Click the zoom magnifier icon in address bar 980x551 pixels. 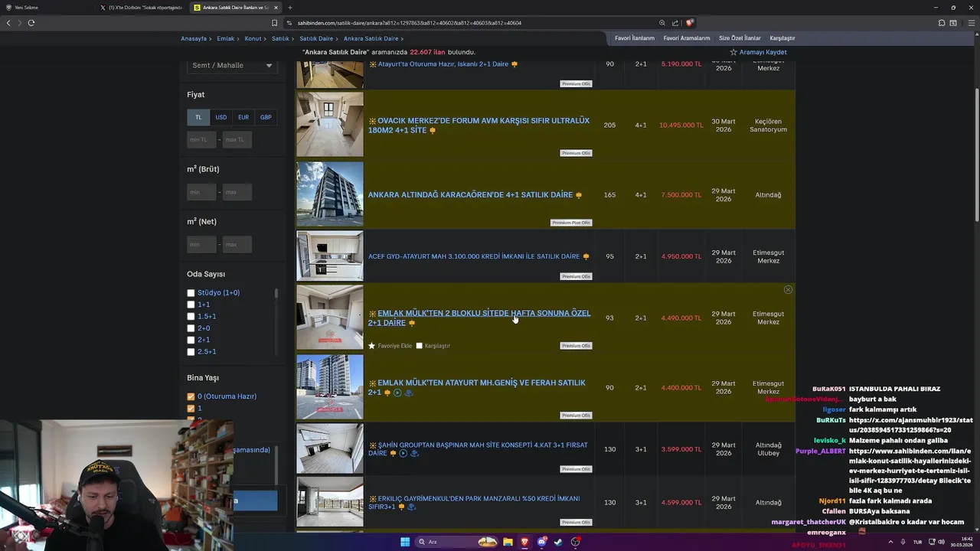[662, 23]
